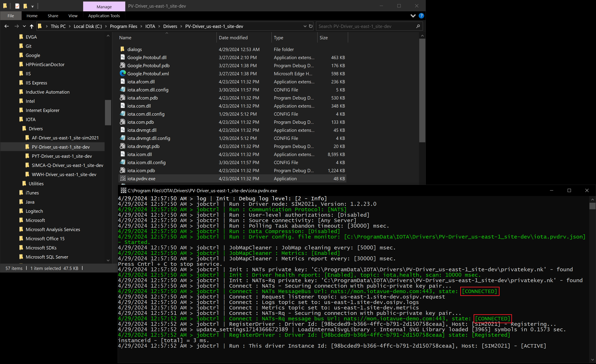Select the Google.Protobuf.pdb file icon
The image size is (596, 364).
click(123, 65)
